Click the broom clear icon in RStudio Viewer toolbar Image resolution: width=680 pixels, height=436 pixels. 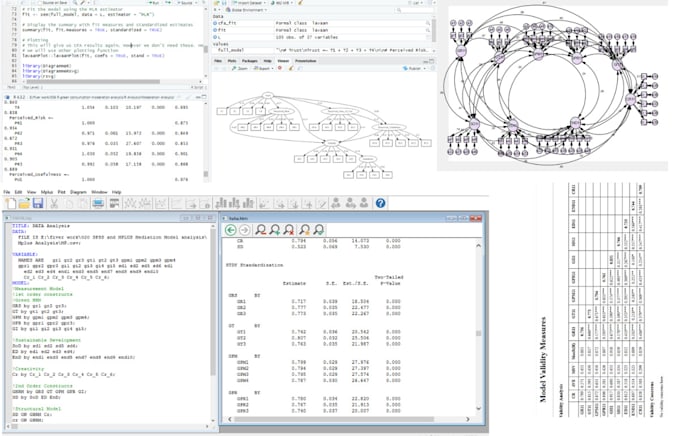pos(291,69)
